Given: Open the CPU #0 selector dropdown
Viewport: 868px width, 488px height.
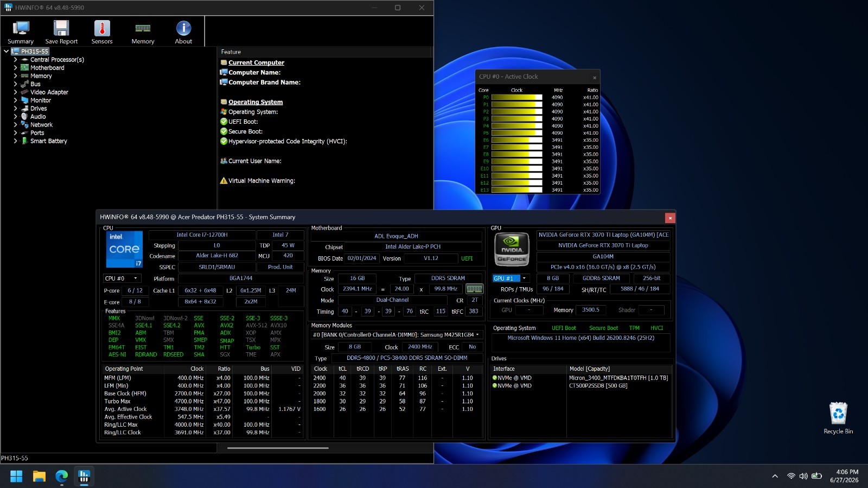Looking at the screenshot, I should 122,278.
